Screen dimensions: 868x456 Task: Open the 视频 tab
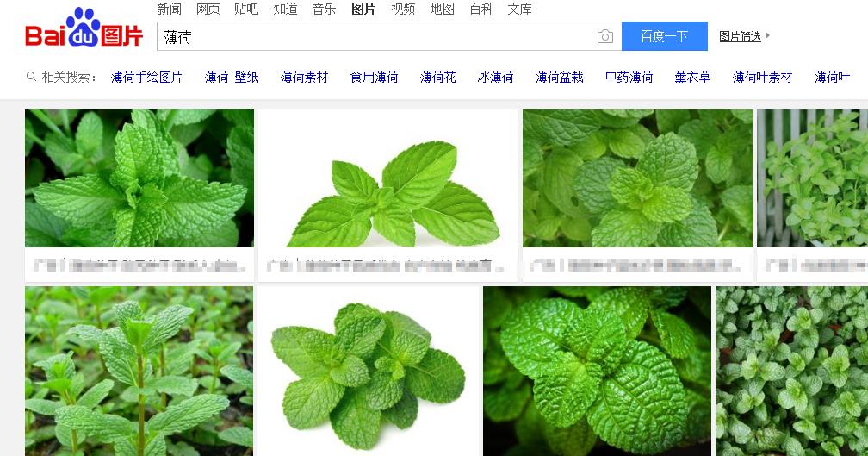[x=403, y=9]
